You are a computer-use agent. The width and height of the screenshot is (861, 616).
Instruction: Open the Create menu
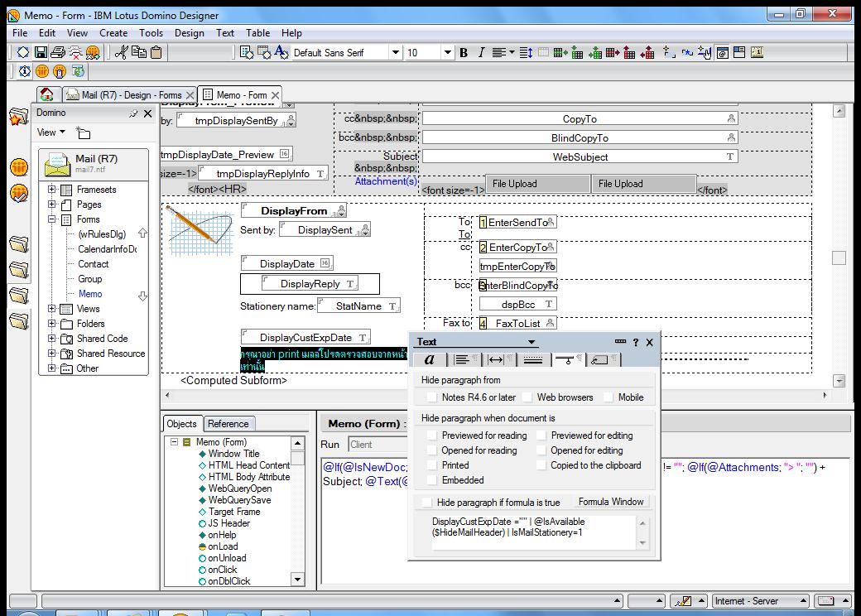113,33
